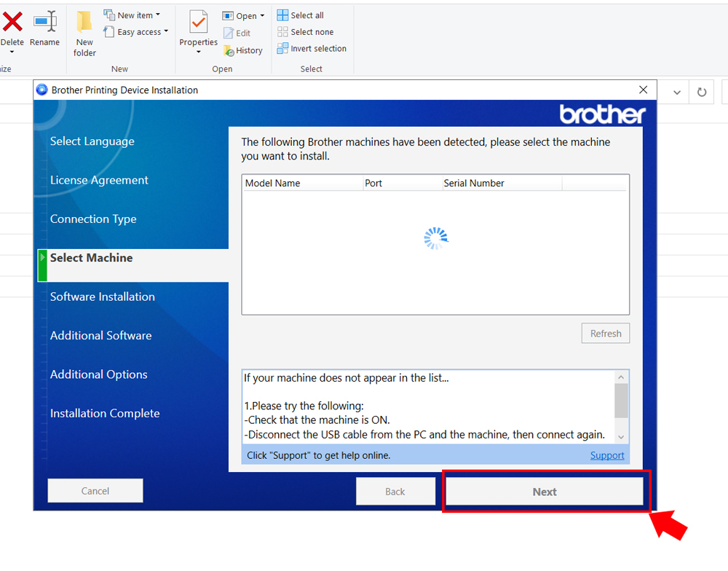
Task: Click the Next button
Action: click(x=545, y=492)
